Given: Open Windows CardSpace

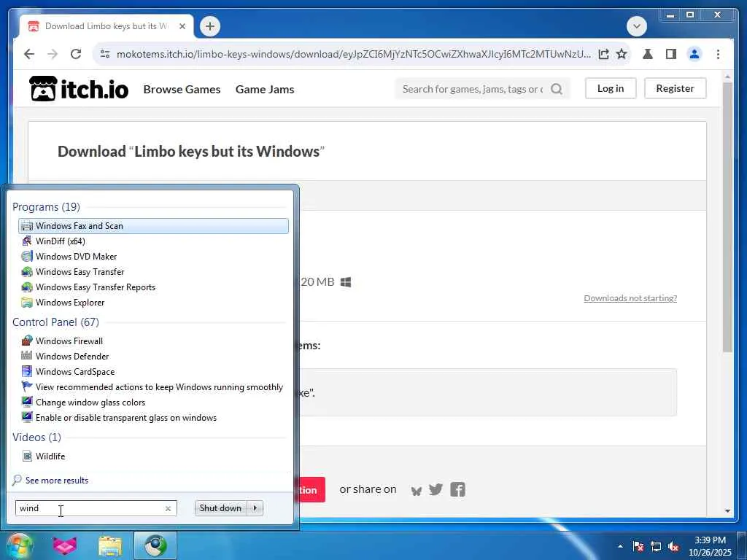Looking at the screenshot, I should (x=153, y=371).
